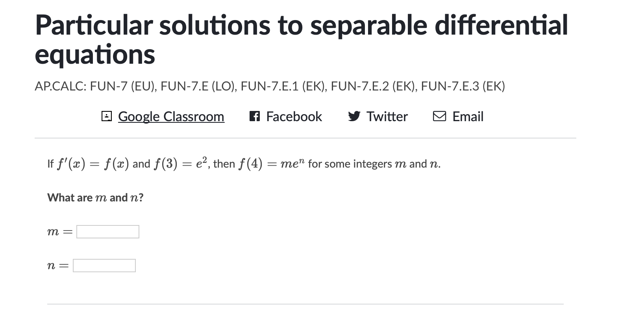Click the Twitter bird icon

coord(354,116)
